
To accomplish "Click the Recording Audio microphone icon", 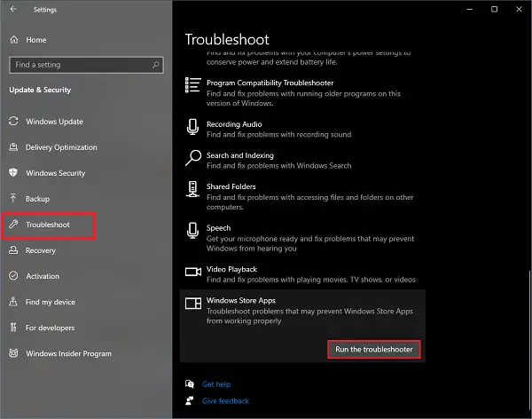I will click(192, 127).
